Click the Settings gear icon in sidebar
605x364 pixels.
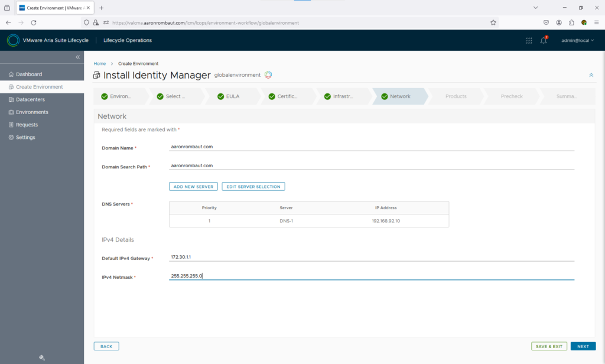pos(11,137)
